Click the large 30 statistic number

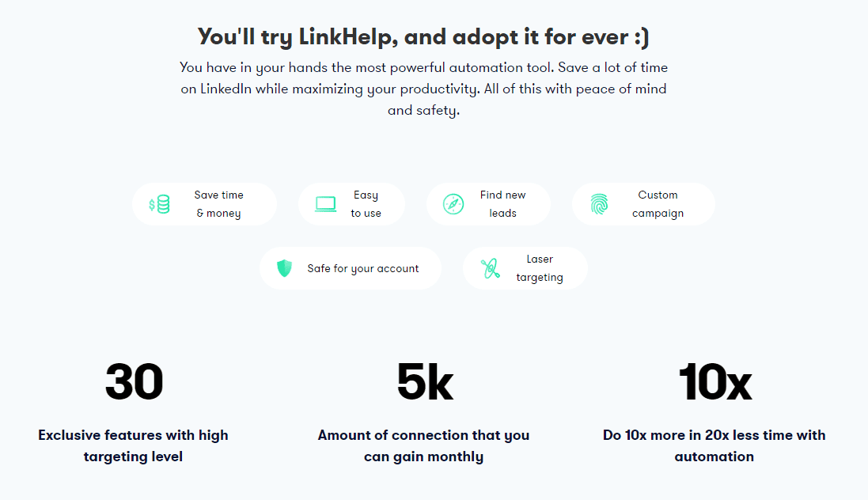[134, 381]
